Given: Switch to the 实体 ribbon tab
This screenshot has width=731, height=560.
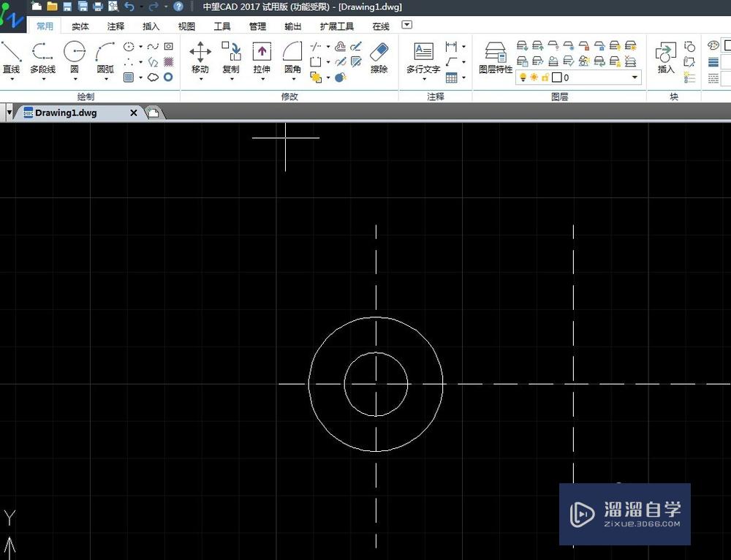Looking at the screenshot, I should pyautogui.click(x=80, y=26).
